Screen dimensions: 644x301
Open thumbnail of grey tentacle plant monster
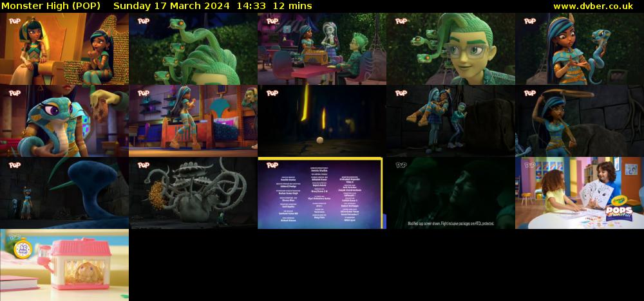(193, 193)
